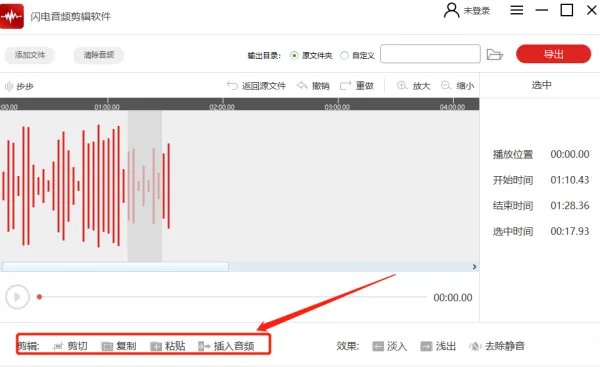Play the audio with the play button
Screen dimensions: 600x367
tap(17, 297)
